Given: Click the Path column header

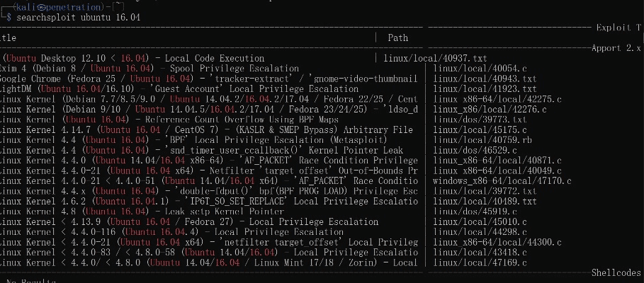Looking at the screenshot, I should tap(397, 37).
